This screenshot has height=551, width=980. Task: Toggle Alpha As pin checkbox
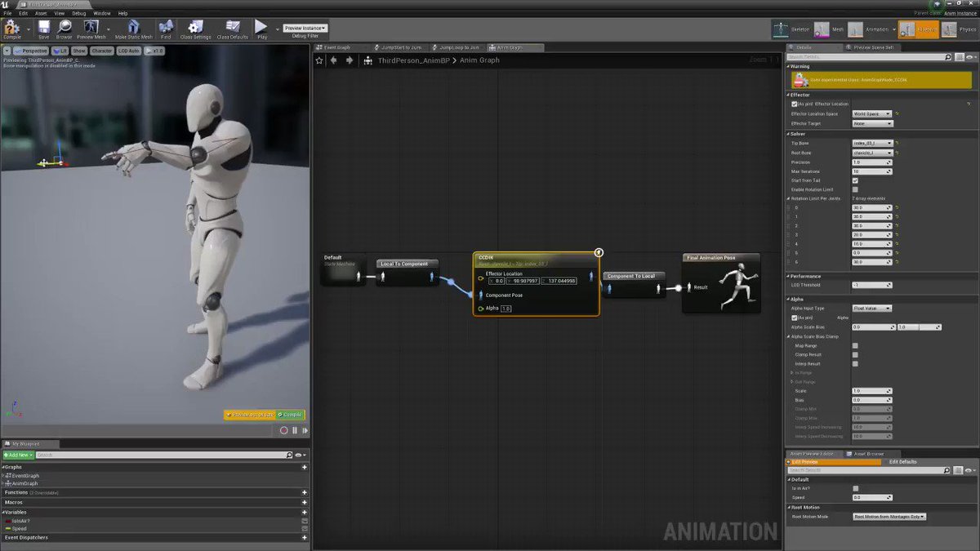(x=794, y=318)
